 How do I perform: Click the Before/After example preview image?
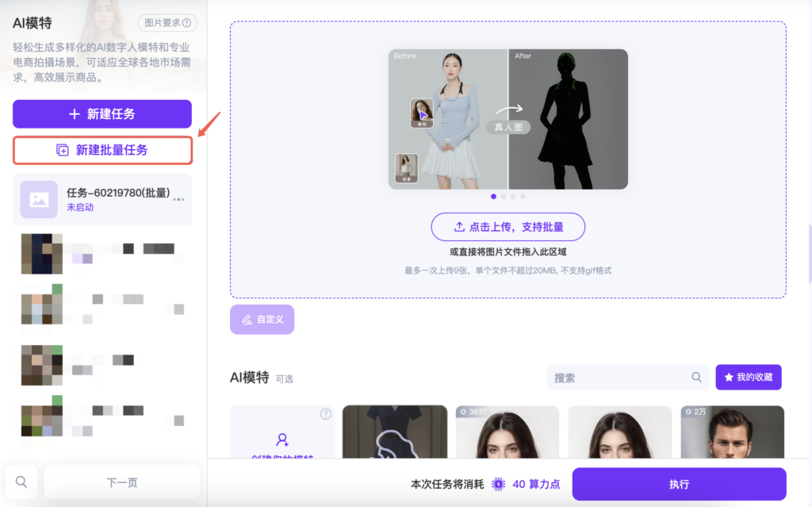click(508, 119)
